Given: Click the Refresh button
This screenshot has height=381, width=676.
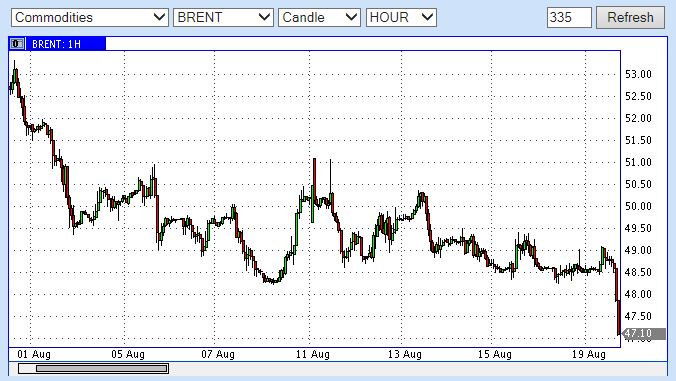Looking at the screenshot, I should (x=630, y=18).
